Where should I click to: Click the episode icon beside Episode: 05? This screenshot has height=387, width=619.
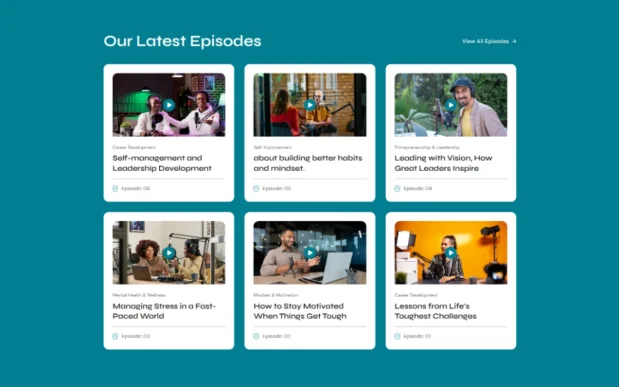(256, 188)
